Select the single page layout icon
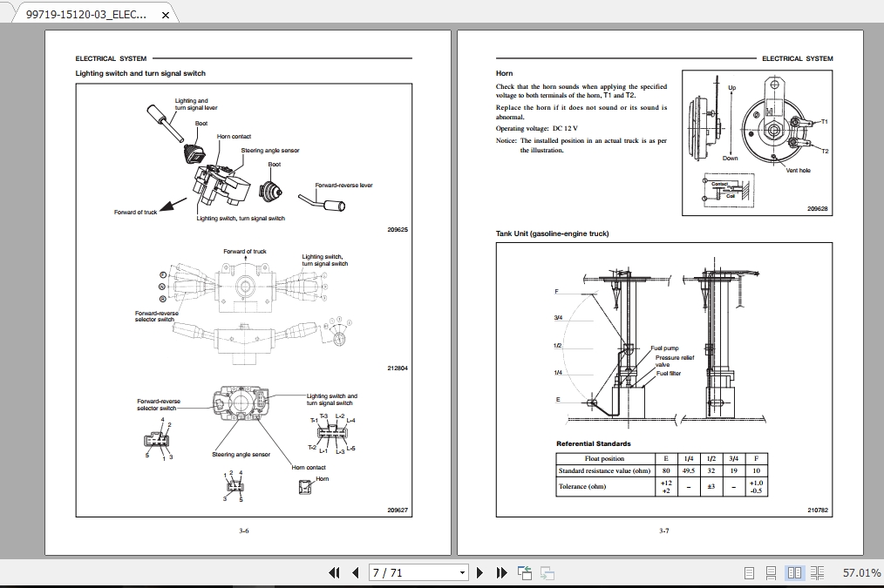 tap(747, 573)
